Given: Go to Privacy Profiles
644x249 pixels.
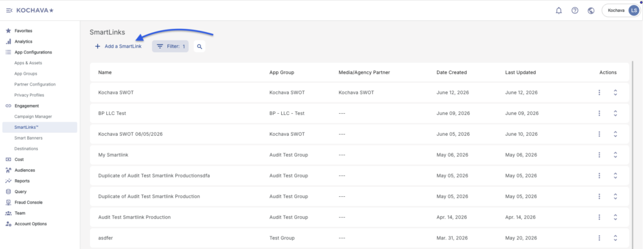Looking at the screenshot, I should [29, 95].
